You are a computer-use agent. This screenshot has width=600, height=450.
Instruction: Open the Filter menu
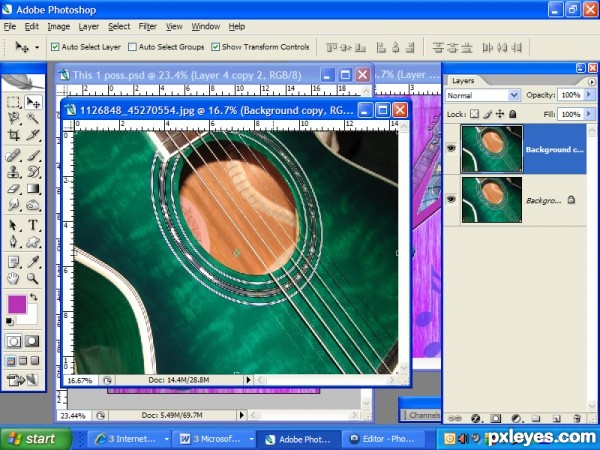[148, 26]
